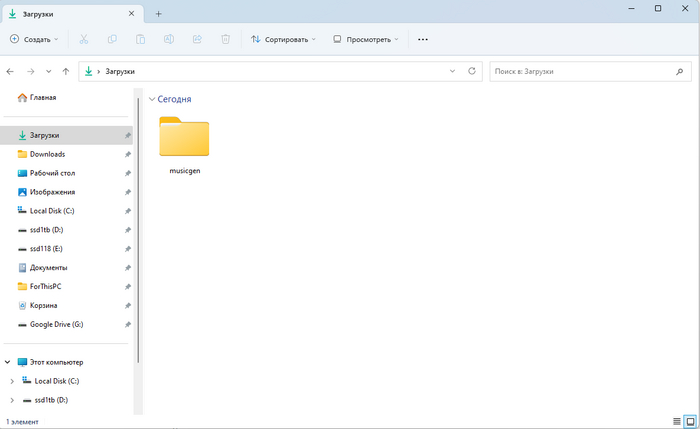Image resolution: width=700 pixels, height=429 pixels.
Task: Refresh the Загрузки folder view
Action: [x=472, y=71]
